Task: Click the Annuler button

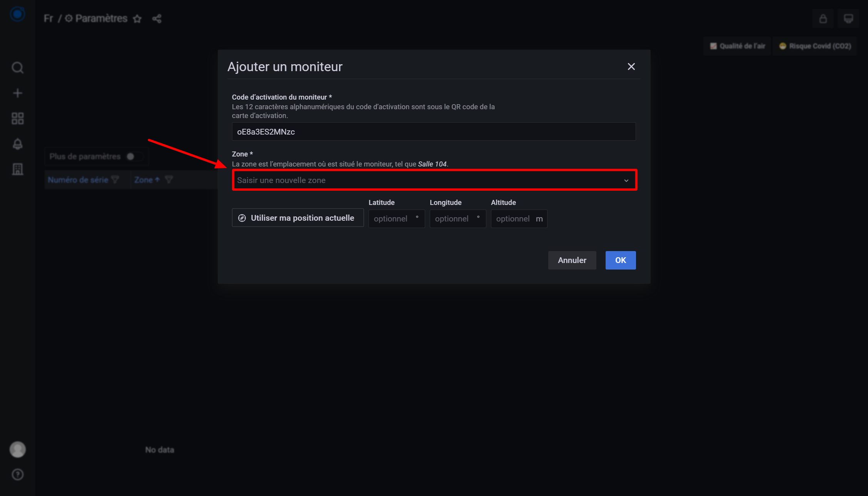Action: pos(572,260)
